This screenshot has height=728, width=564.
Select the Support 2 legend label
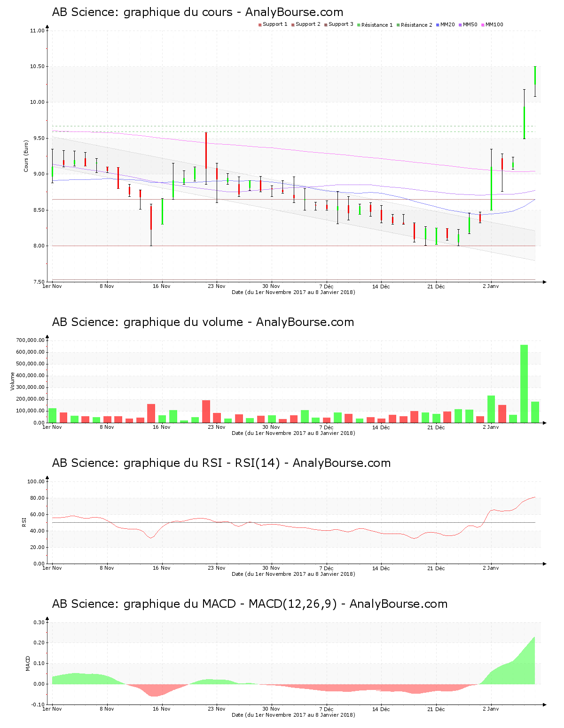[x=308, y=24]
